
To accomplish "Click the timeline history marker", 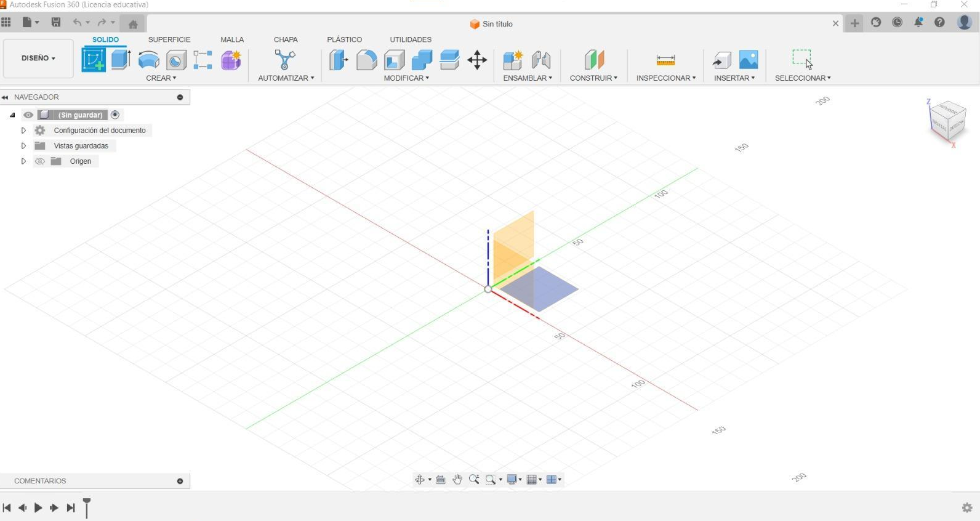I will pos(87,508).
